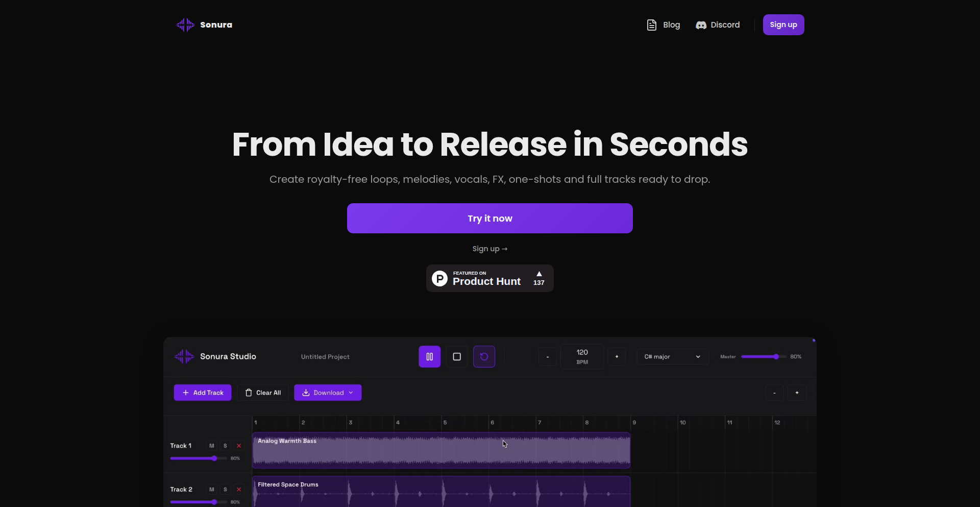Open the Blog page link
This screenshot has height=507, width=980.
(664, 25)
